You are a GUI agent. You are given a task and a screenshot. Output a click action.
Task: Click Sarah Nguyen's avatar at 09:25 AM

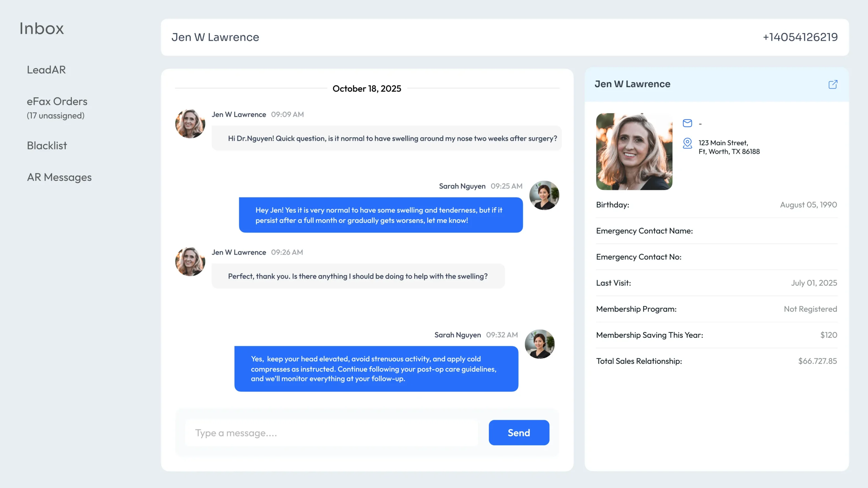click(x=544, y=195)
